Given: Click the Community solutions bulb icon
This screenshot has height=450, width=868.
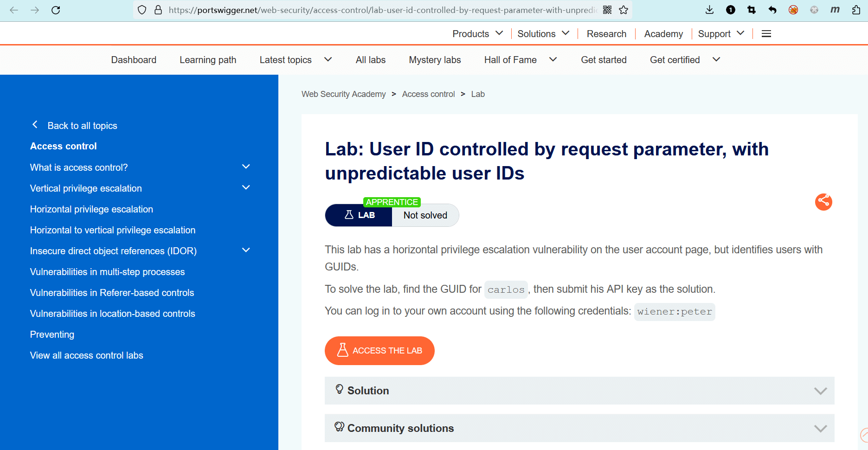Looking at the screenshot, I should [340, 427].
